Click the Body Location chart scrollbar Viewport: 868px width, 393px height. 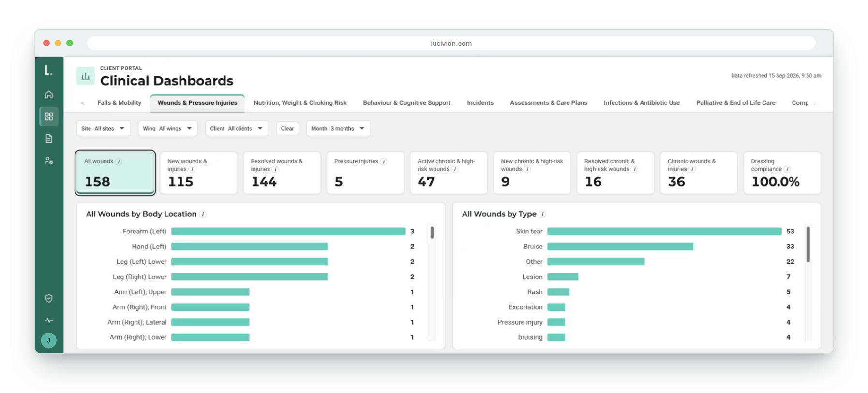point(432,233)
